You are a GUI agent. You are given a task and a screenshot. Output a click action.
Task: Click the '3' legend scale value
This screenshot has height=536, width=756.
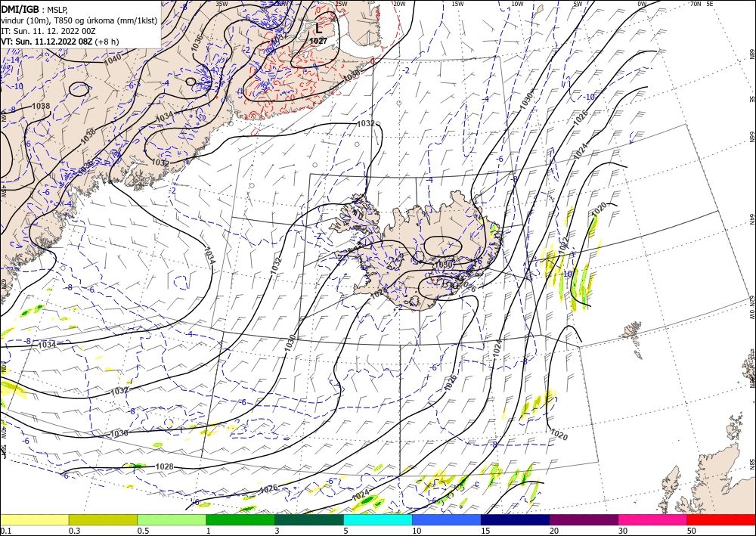[x=277, y=531]
